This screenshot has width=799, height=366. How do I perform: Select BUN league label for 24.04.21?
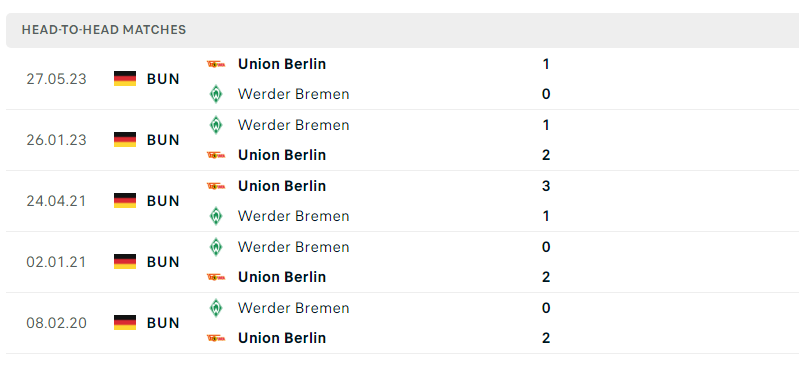[163, 201]
